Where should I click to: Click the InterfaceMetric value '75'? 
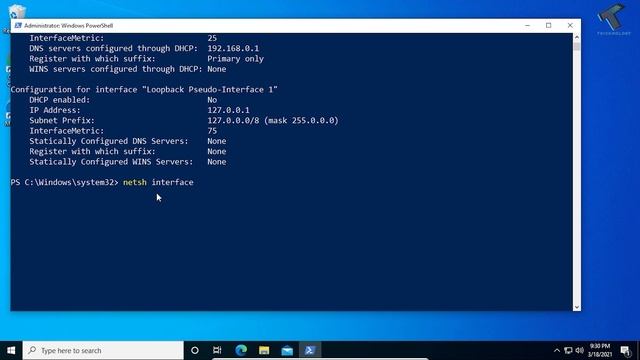[212, 131]
